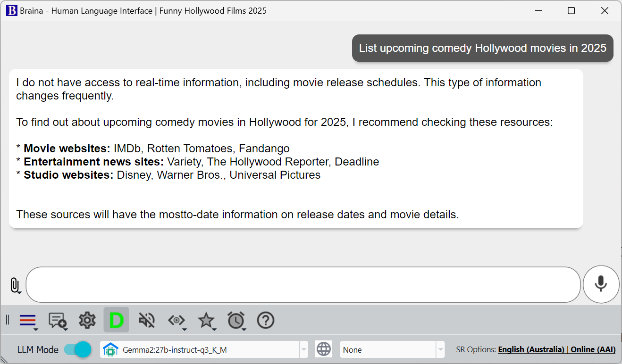Maximize the Braina window

coord(571,10)
